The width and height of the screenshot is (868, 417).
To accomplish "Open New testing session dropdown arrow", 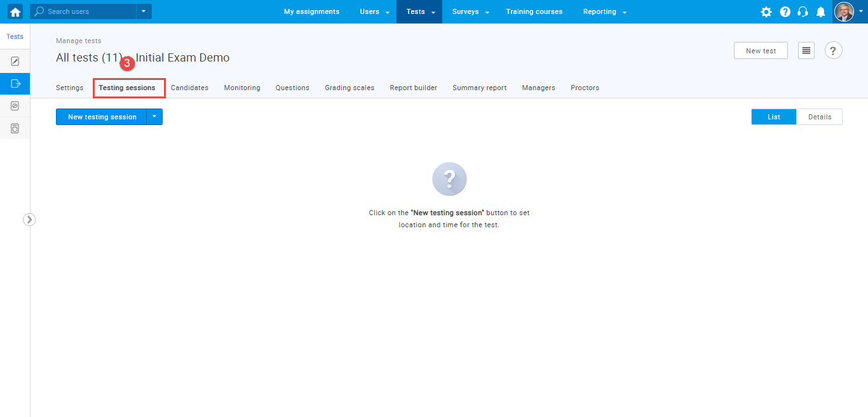I will [154, 117].
